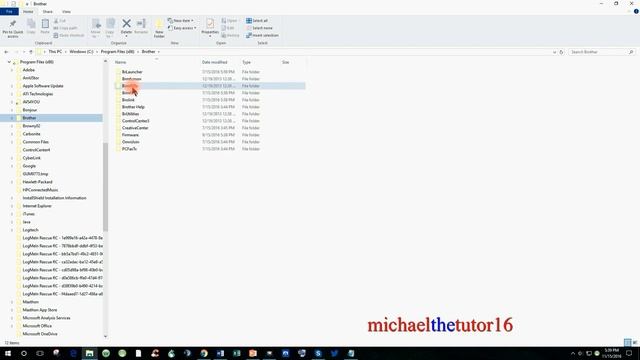Click Select none in the ribbon
This screenshot has width=640, height=360.
point(259,28)
